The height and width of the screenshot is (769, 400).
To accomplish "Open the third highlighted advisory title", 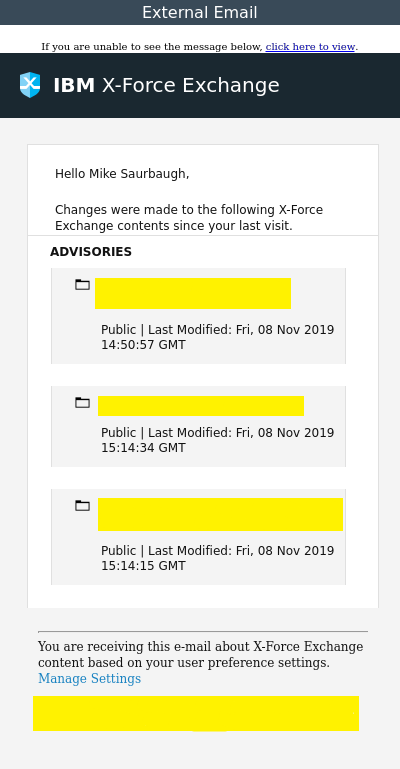I will coord(221,514).
